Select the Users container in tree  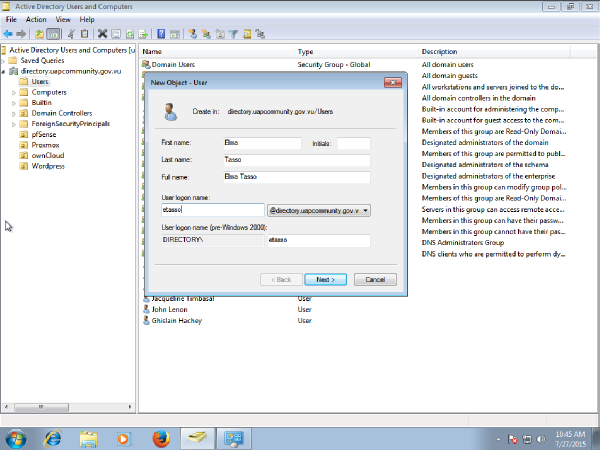pyautogui.click(x=39, y=82)
